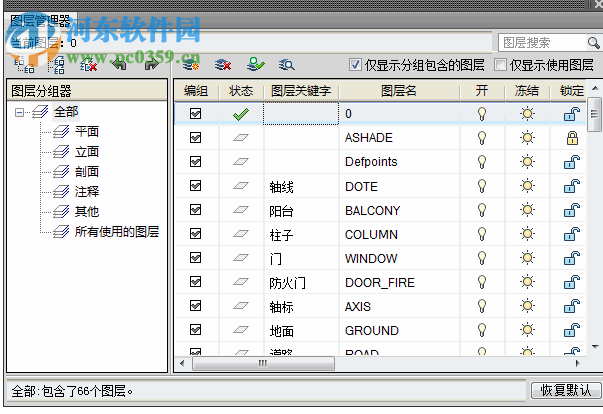Click the 恢复默认 button
Viewport: 603px width, 414px height.
pyautogui.click(x=566, y=391)
